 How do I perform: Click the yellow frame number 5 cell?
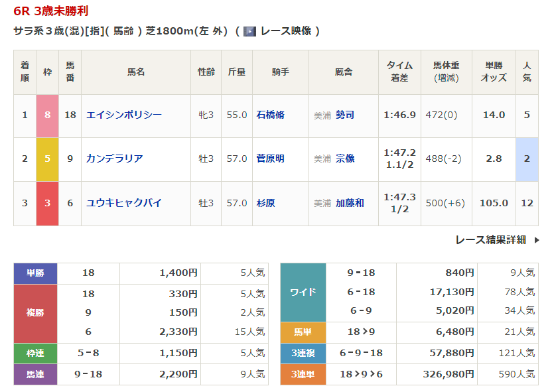tap(47, 159)
